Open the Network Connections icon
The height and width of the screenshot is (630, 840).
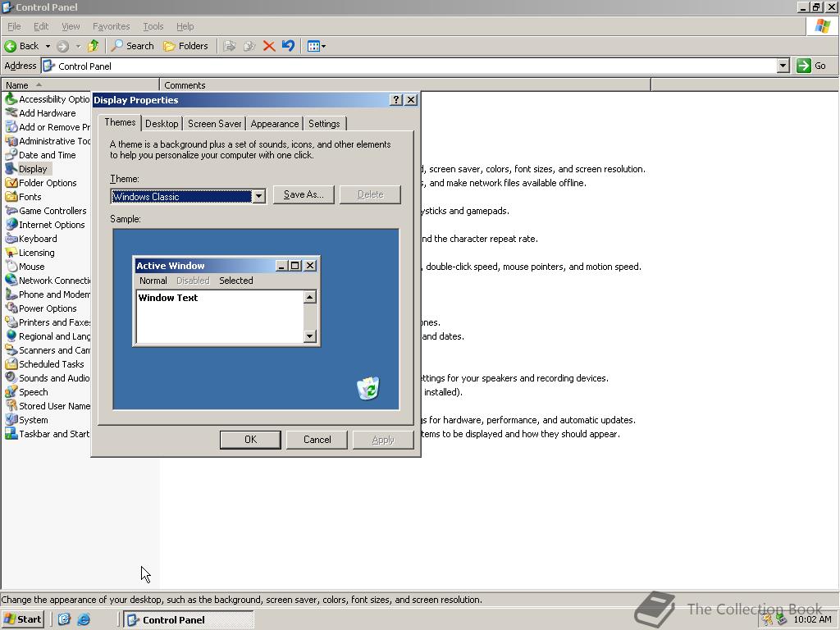(11, 281)
